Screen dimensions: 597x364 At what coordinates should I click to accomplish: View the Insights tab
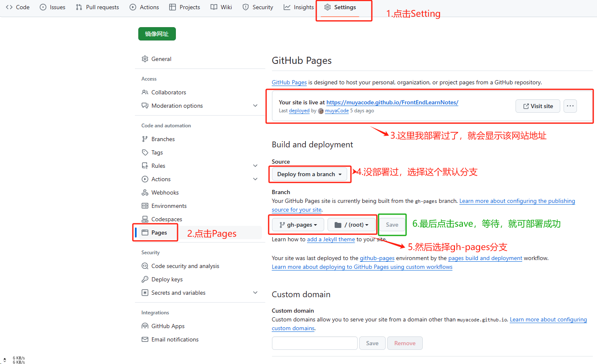(299, 7)
